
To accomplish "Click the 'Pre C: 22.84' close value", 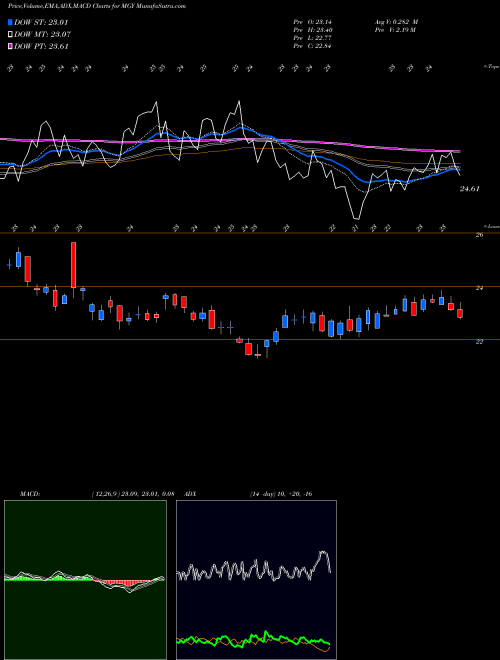I will [x=312, y=46].
